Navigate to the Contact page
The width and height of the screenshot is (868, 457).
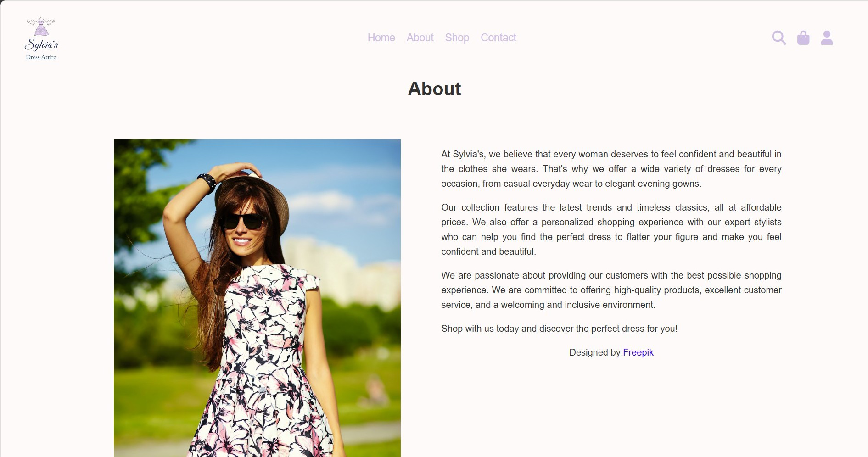498,38
